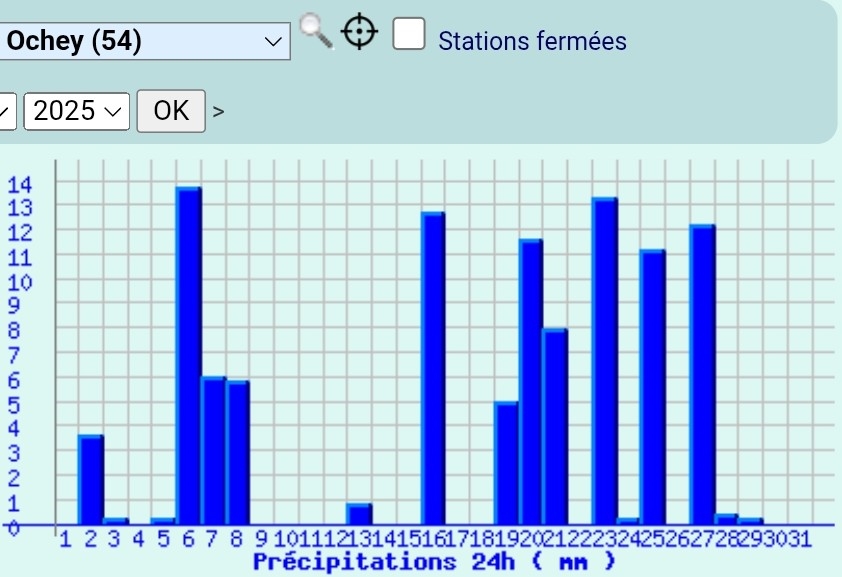The height and width of the screenshot is (577, 842).
Task: Click the OK button
Action: 171,111
